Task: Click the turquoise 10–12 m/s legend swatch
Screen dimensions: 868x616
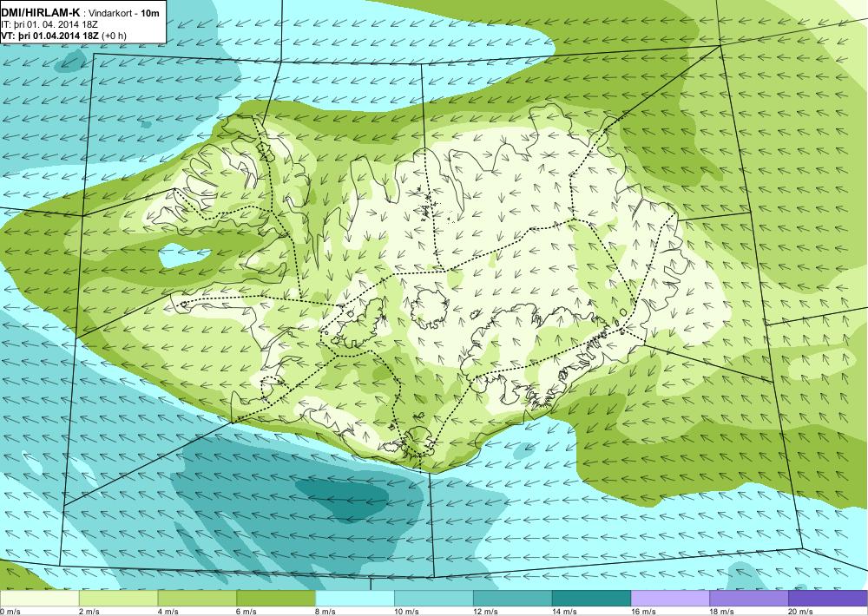Action: pos(434,599)
